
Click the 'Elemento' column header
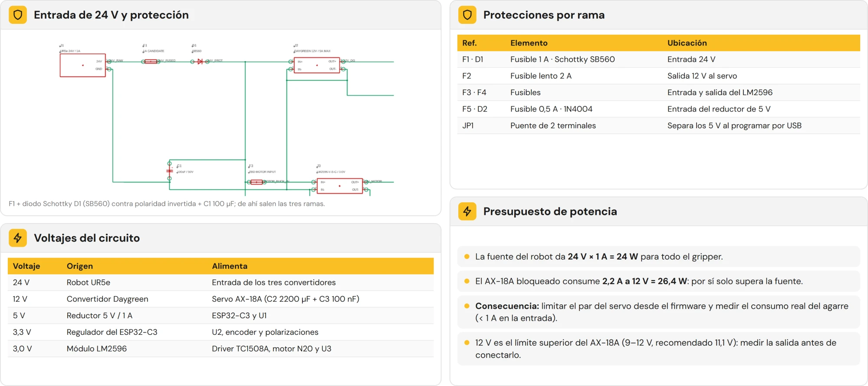pyautogui.click(x=529, y=43)
